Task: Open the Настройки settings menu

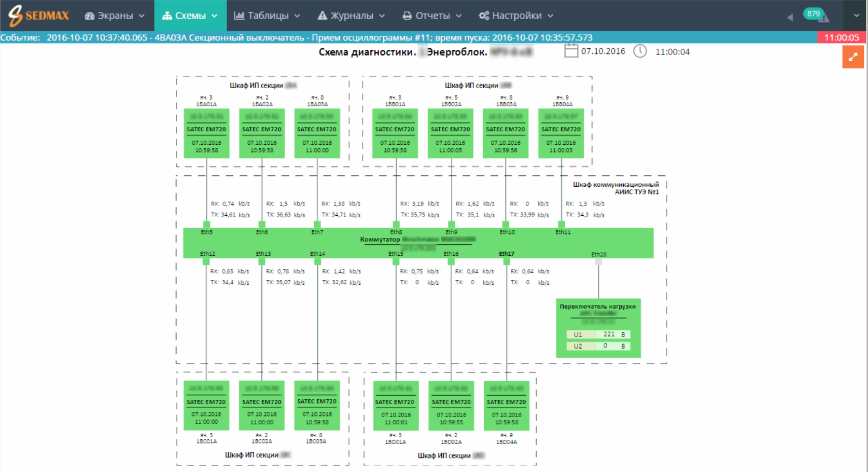Action: tap(516, 16)
